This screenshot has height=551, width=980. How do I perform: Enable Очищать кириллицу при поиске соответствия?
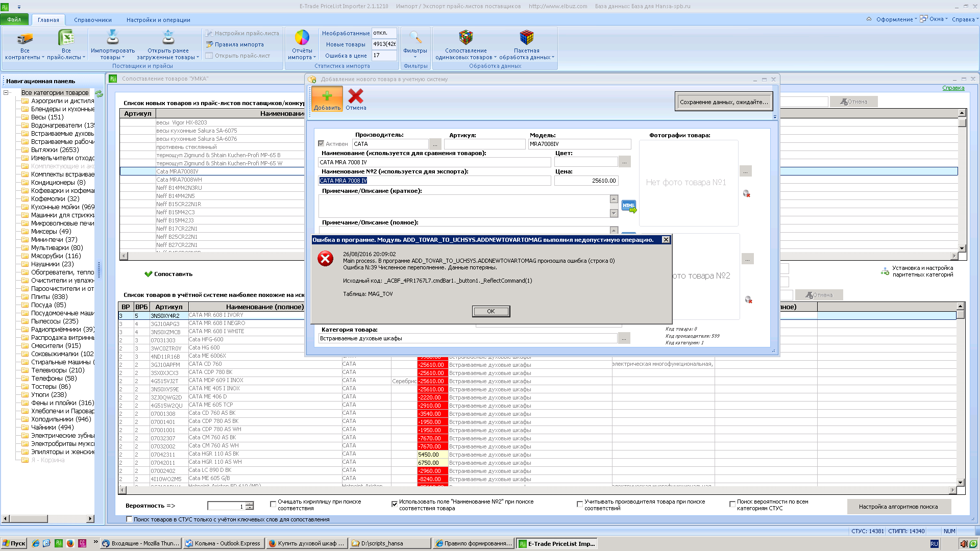coord(273,505)
